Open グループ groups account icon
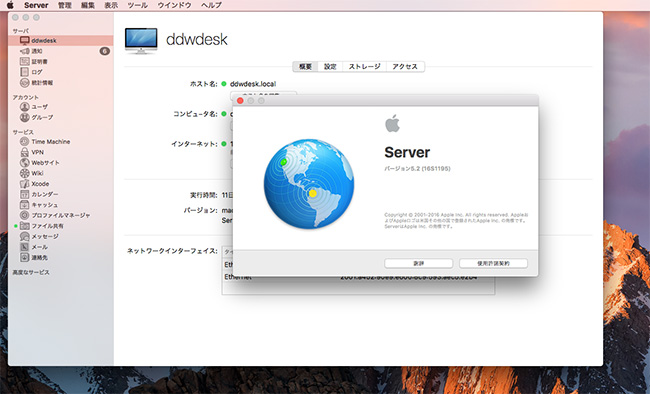 click(x=24, y=117)
